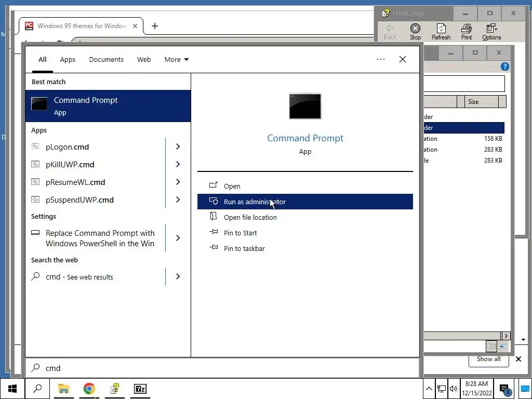Switch to the Web search tab

(144, 59)
